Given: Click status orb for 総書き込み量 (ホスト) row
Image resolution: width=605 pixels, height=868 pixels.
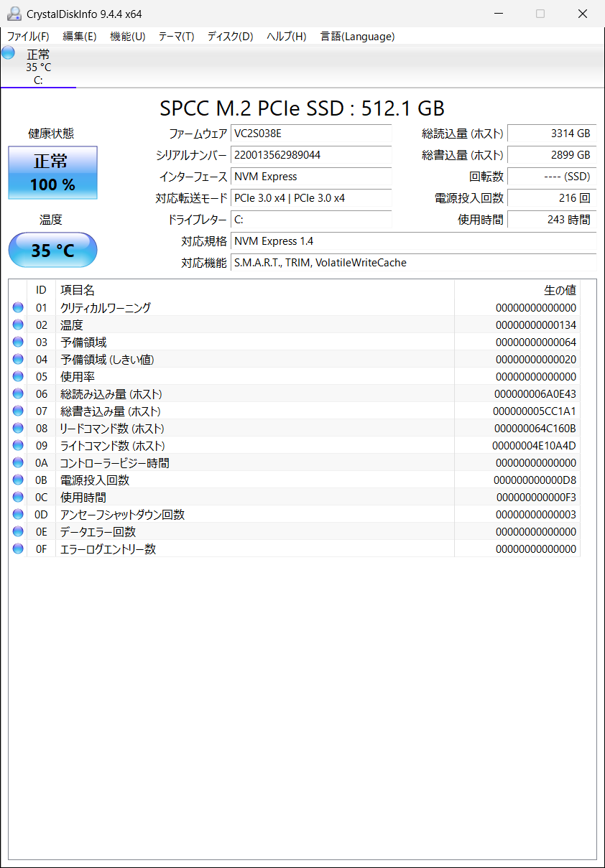Looking at the screenshot, I should point(18,411).
